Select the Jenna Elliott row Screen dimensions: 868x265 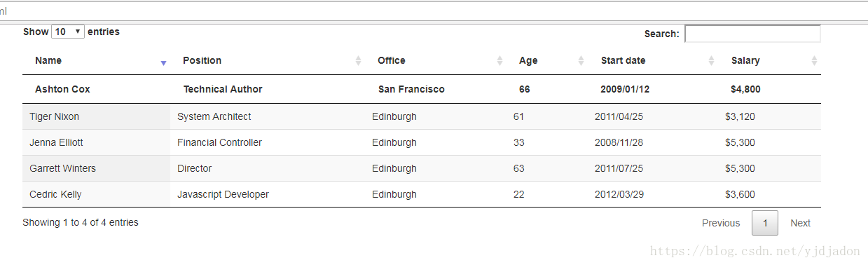click(422, 142)
